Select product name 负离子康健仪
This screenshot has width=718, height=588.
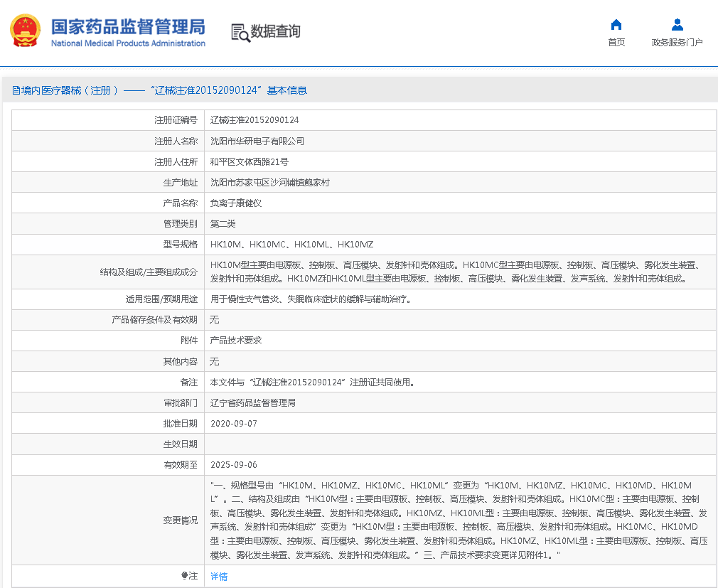[236, 203]
